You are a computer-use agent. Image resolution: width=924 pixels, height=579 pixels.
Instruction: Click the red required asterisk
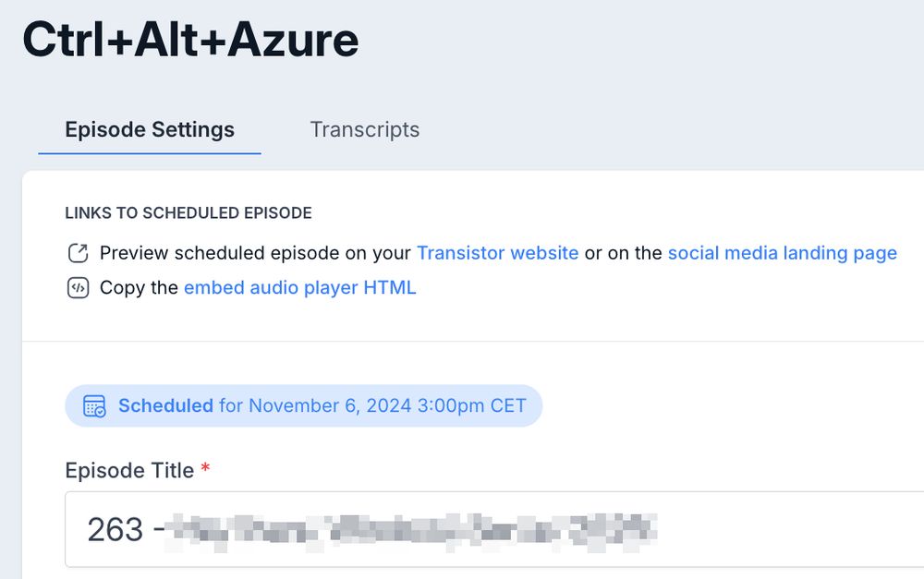point(205,468)
